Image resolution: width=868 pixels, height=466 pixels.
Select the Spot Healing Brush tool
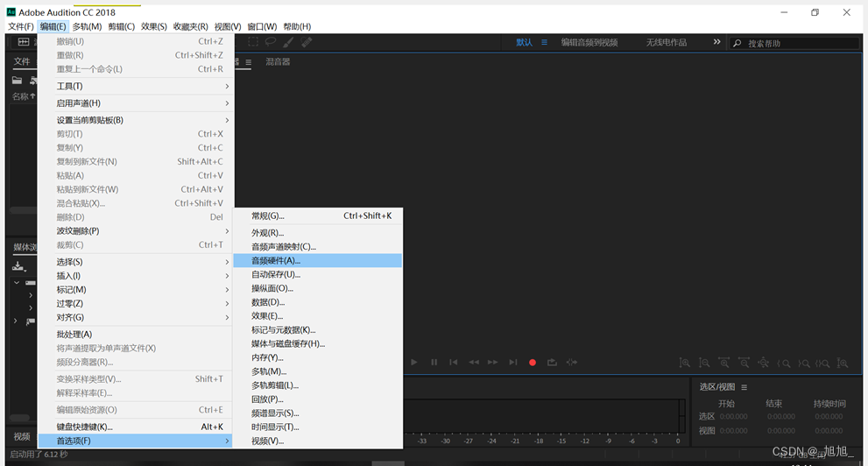(x=307, y=42)
